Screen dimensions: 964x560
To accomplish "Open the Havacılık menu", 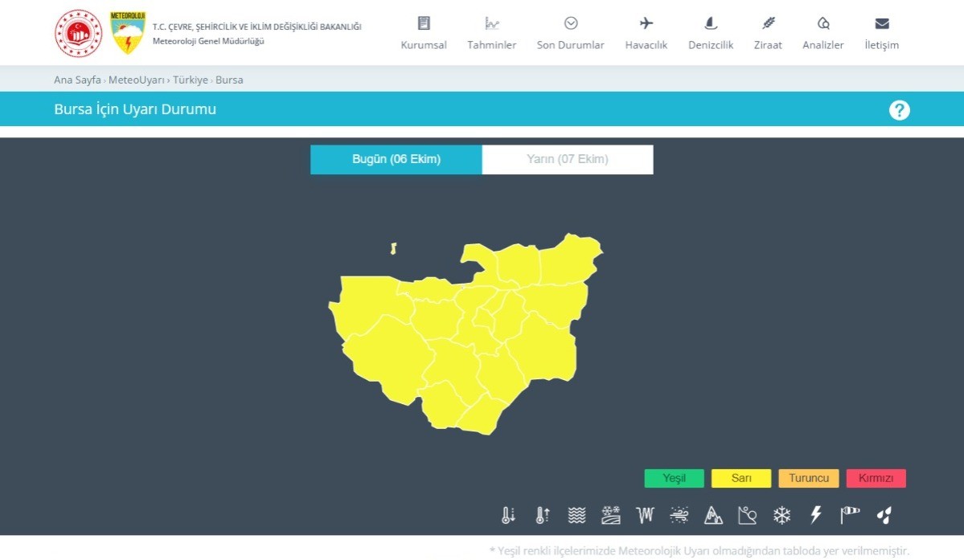I will click(646, 34).
